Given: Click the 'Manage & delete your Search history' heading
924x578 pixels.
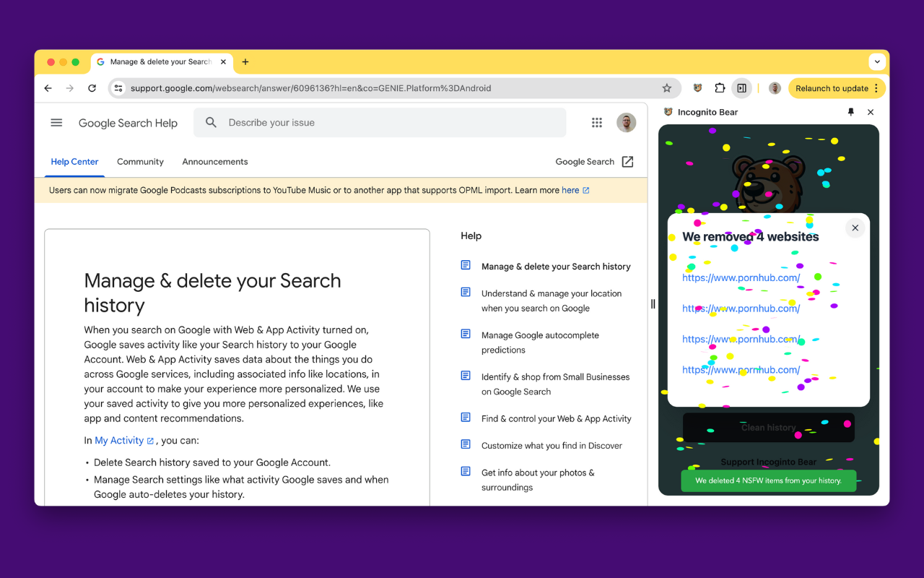Looking at the screenshot, I should 213,293.
